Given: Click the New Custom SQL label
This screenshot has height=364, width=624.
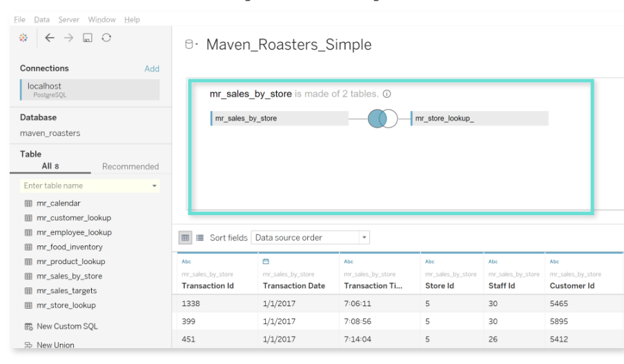Looking at the screenshot, I should pos(67,327).
